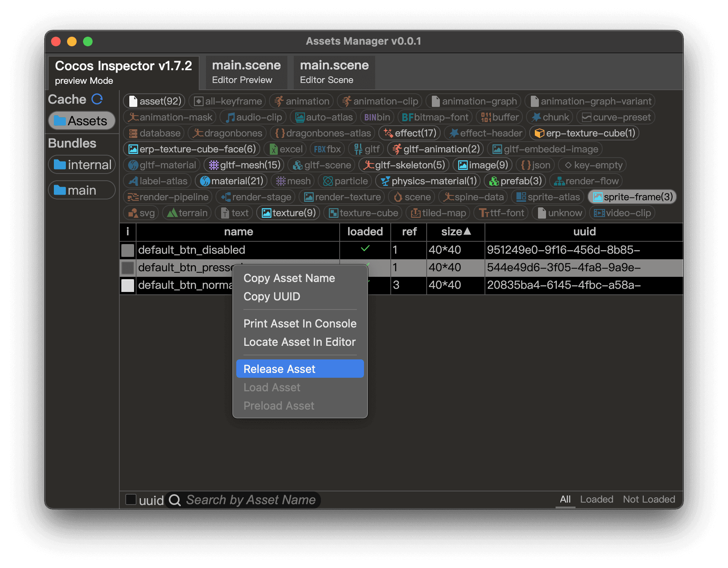Click Copy UUID in context menu
This screenshot has width=728, height=568.
pos(272,297)
